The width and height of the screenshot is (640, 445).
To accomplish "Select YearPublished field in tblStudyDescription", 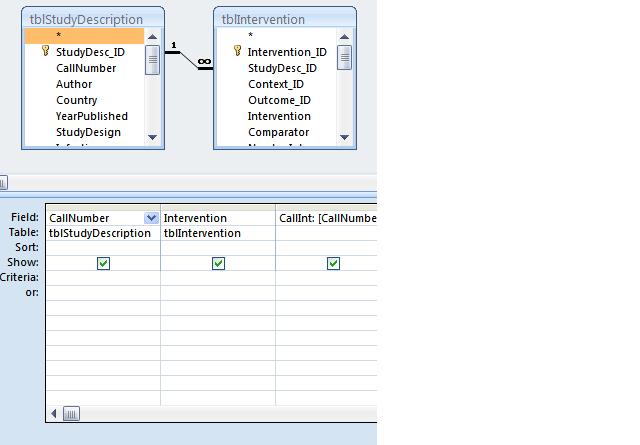I will [92, 116].
